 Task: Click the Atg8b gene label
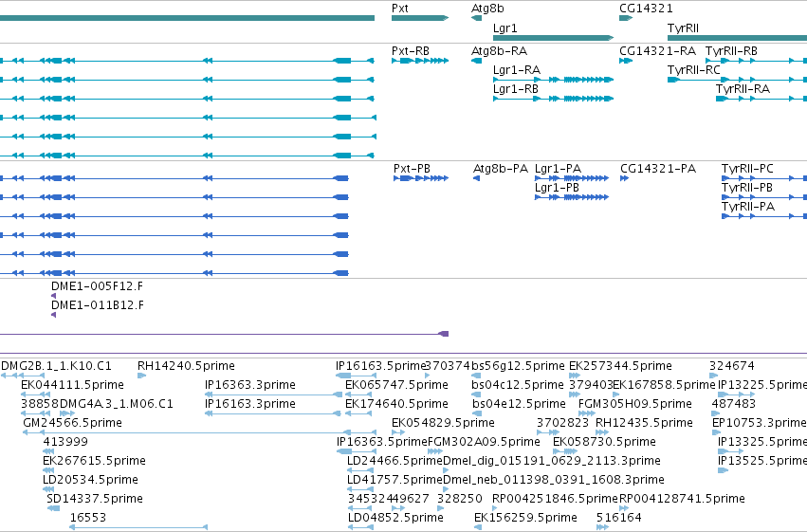click(x=487, y=9)
